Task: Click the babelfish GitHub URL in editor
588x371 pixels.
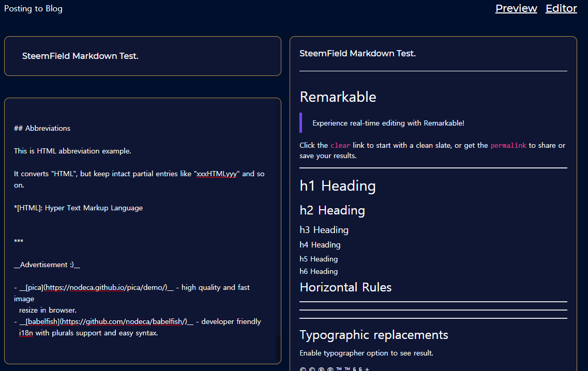Action: point(125,321)
